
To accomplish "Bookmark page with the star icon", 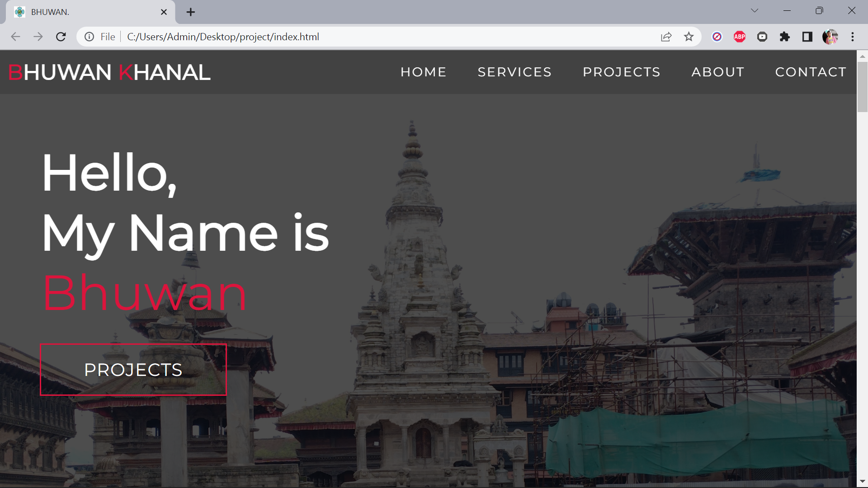I will click(689, 37).
